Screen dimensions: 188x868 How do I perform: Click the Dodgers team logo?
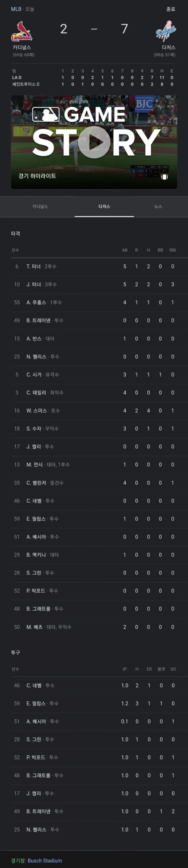tap(166, 31)
